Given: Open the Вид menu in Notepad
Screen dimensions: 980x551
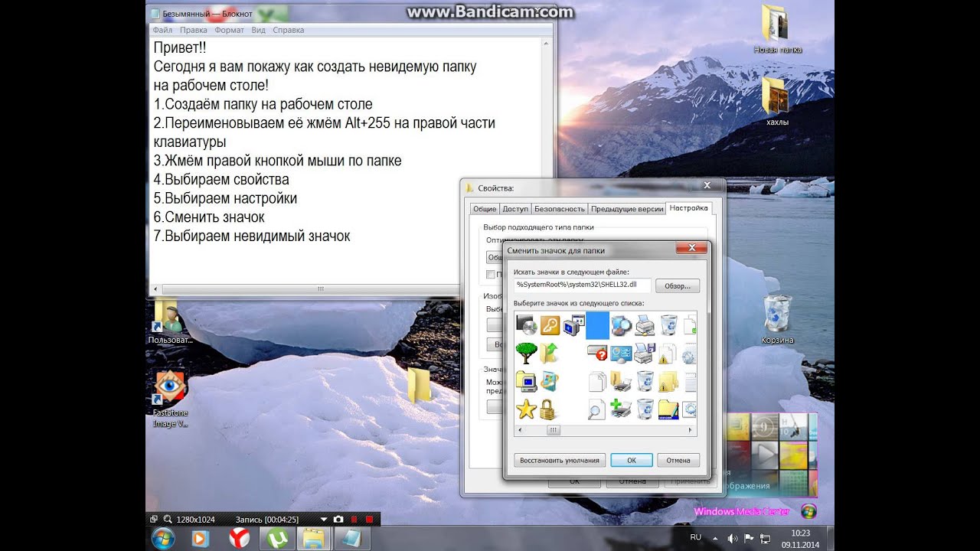Looking at the screenshot, I should point(259,30).
